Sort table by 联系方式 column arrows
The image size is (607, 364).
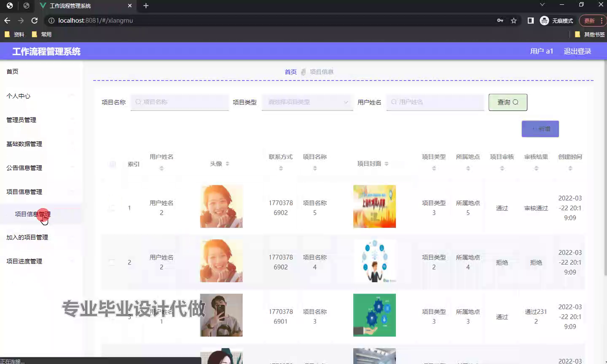(x=281, y=168)
